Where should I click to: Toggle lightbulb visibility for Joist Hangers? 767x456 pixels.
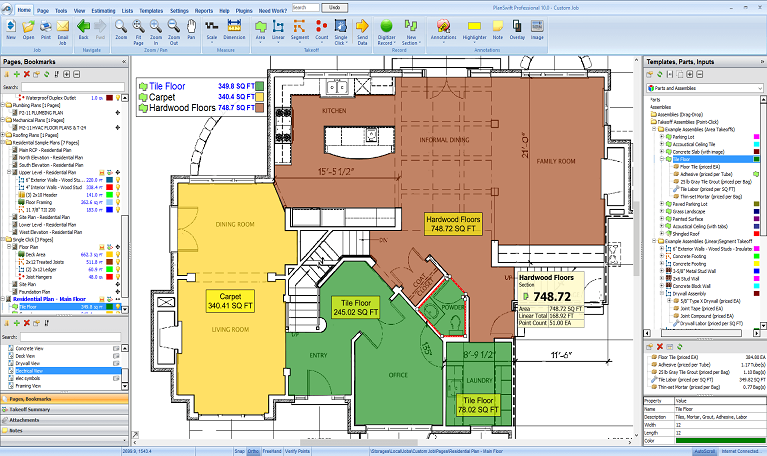[x=117, y=277]
